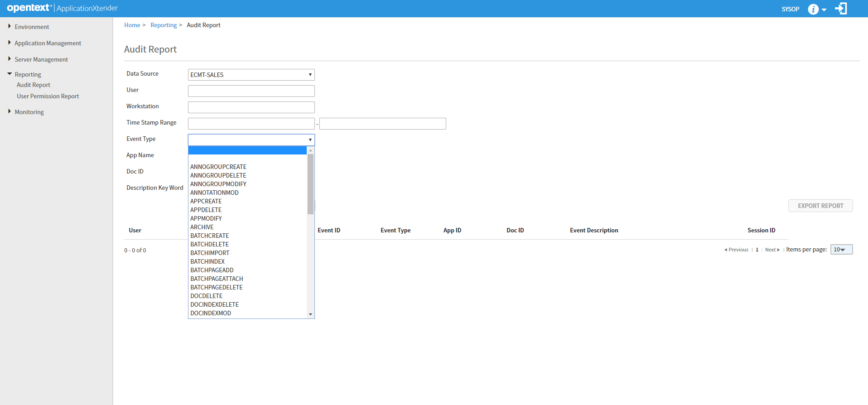Select BATCHDELETE event type
The width and height of the screenshot is (868, 405).
click(x=210, y=244)
